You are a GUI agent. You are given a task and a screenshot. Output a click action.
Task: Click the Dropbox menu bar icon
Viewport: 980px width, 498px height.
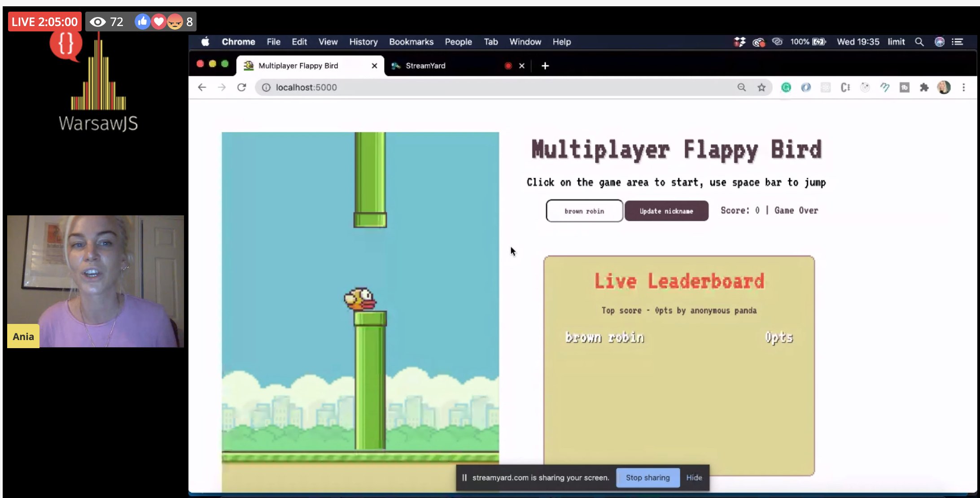(x=739, y=42)
